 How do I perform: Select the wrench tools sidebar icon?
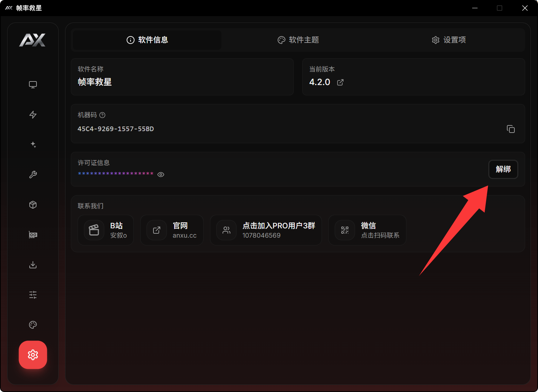click(33, 175)
